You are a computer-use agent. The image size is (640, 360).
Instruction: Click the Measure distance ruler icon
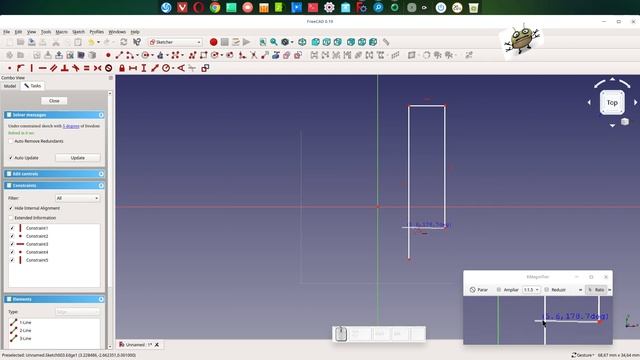pos(386,42)
